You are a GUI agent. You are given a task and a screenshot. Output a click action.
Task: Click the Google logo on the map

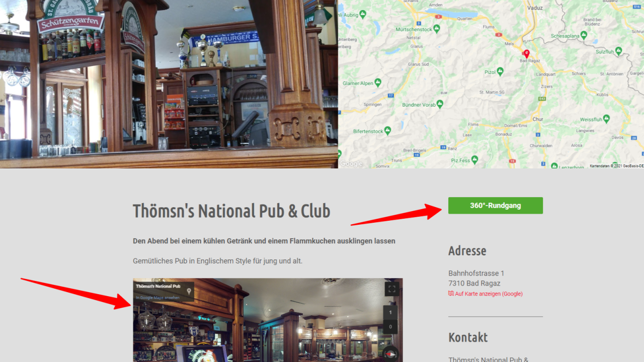tap(351, 163)
